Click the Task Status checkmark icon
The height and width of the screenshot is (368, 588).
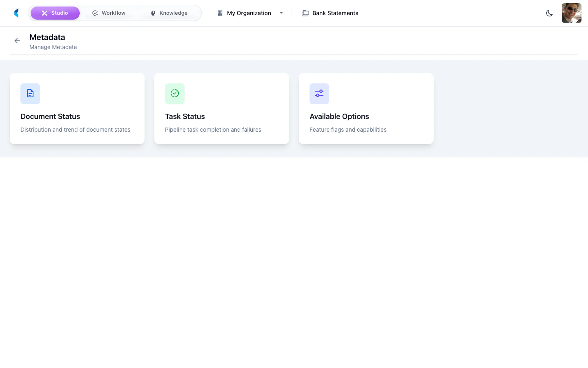175,94
